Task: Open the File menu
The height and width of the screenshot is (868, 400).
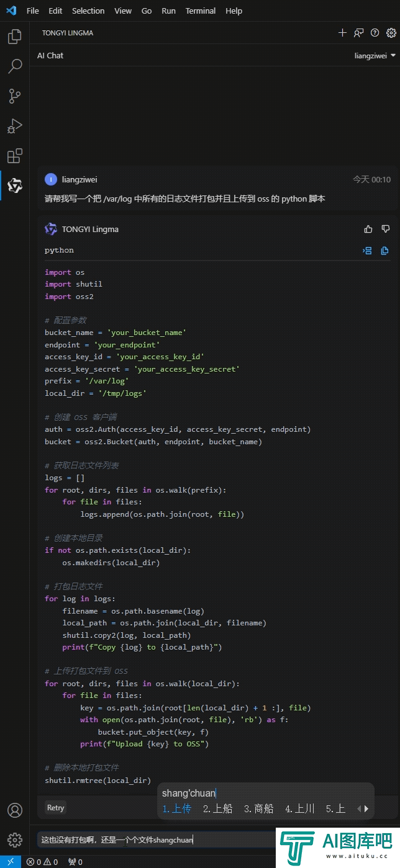Action: point(33,11)
